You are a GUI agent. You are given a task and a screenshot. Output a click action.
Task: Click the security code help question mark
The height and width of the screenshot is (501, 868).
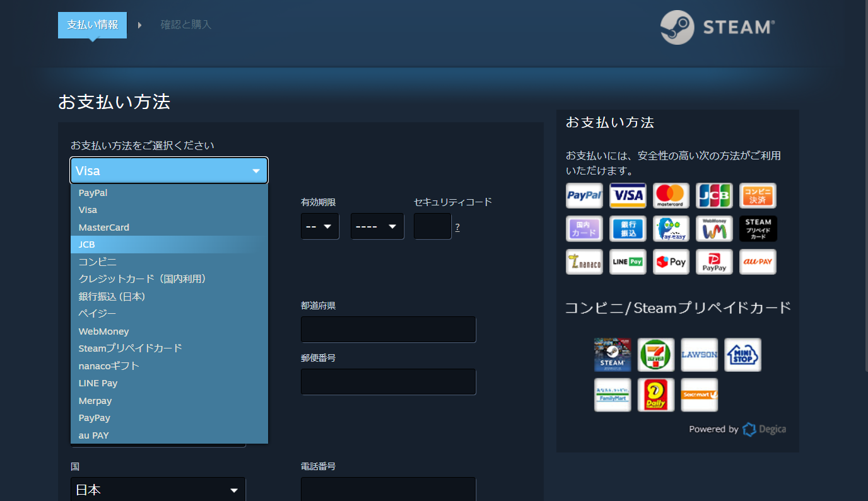(x=457, y=227)
